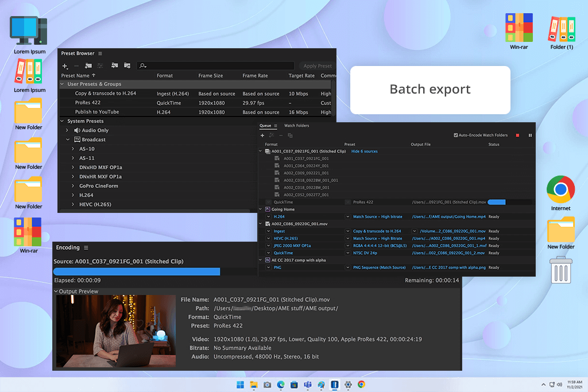Click Duplicate icon in Queue toolbar
The image size is (588, 392).
[290, 135]
